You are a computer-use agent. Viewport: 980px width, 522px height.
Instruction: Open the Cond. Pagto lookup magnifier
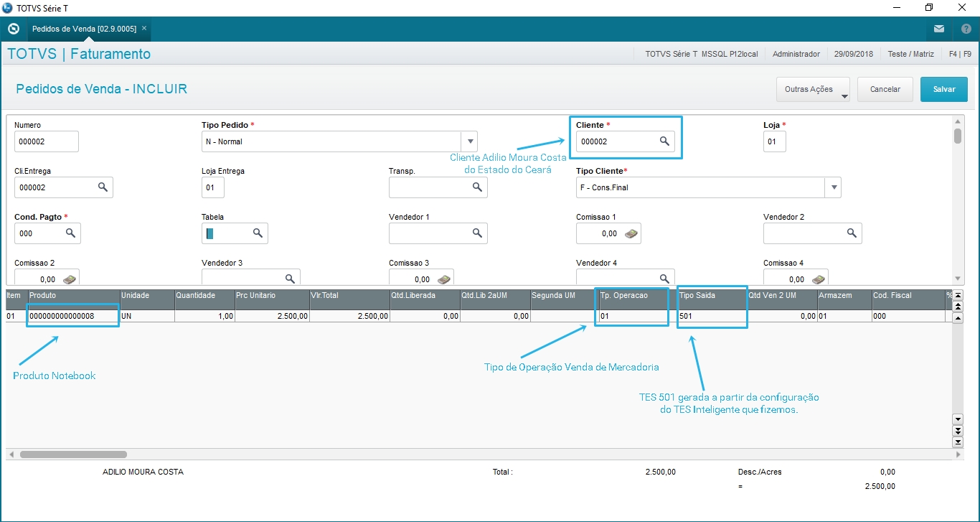[71, 233]
